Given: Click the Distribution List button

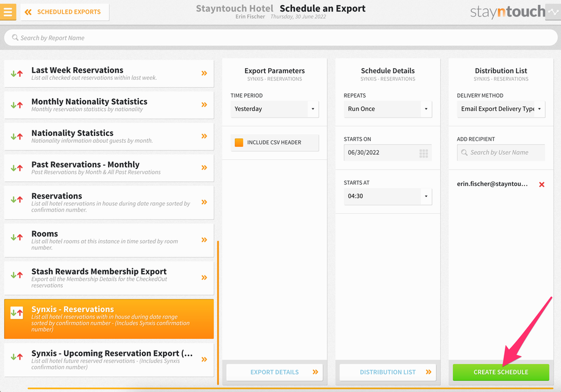Looking at the screenshot, I should [388, 372].
